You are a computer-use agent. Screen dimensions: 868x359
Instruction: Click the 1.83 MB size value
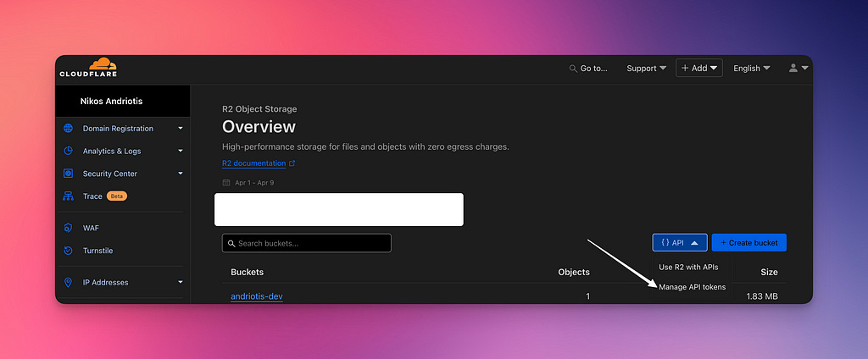(x=762, y=296)
